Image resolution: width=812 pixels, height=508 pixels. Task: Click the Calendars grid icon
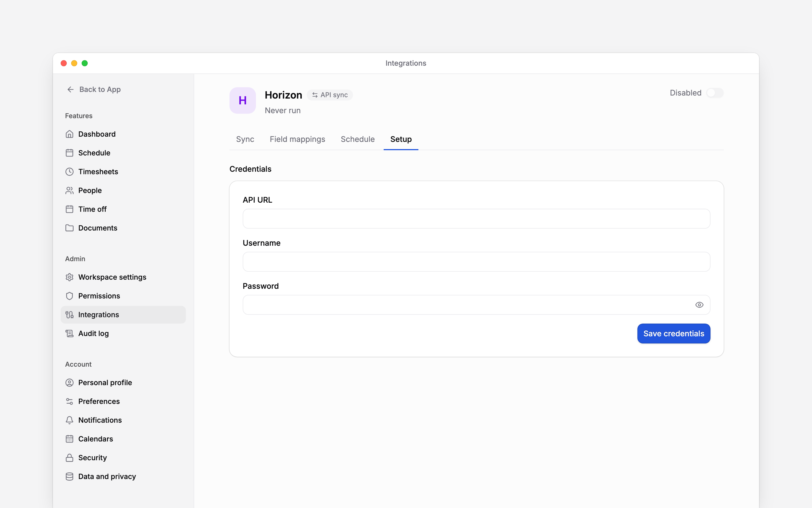pos(70,439)
